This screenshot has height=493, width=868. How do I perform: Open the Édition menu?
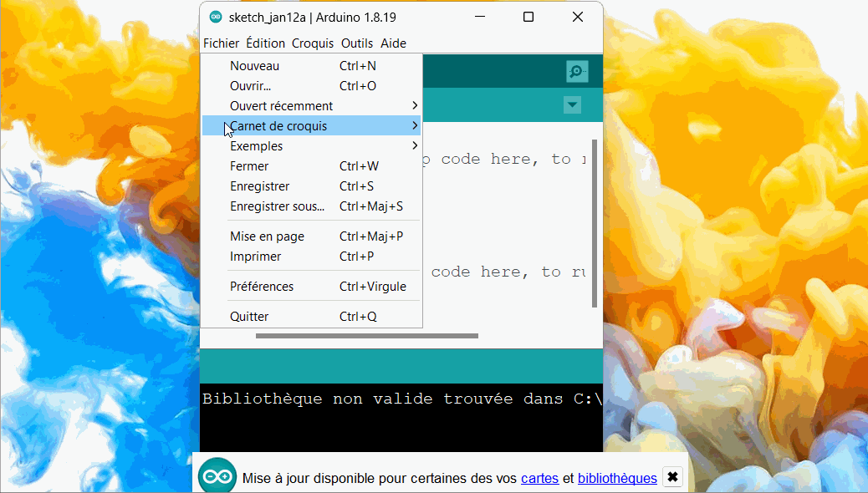(x=265, y=43)
